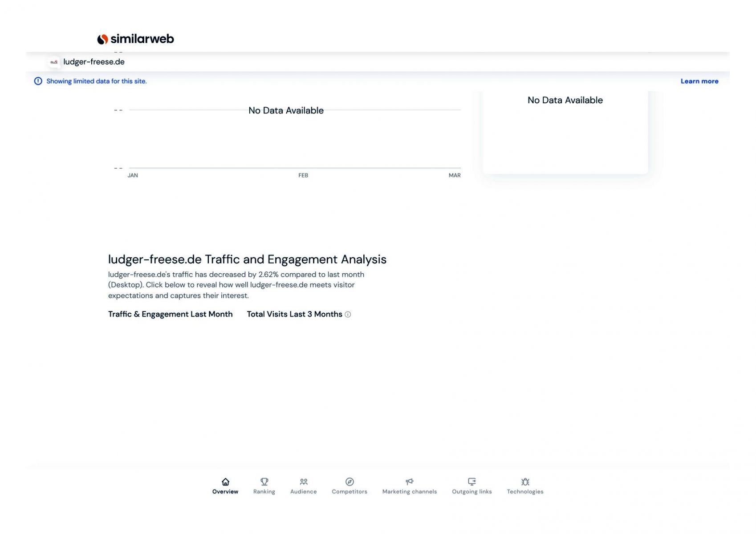Select the Marketing channels tab
Screen dimensions: 756x534
[410, 486]
